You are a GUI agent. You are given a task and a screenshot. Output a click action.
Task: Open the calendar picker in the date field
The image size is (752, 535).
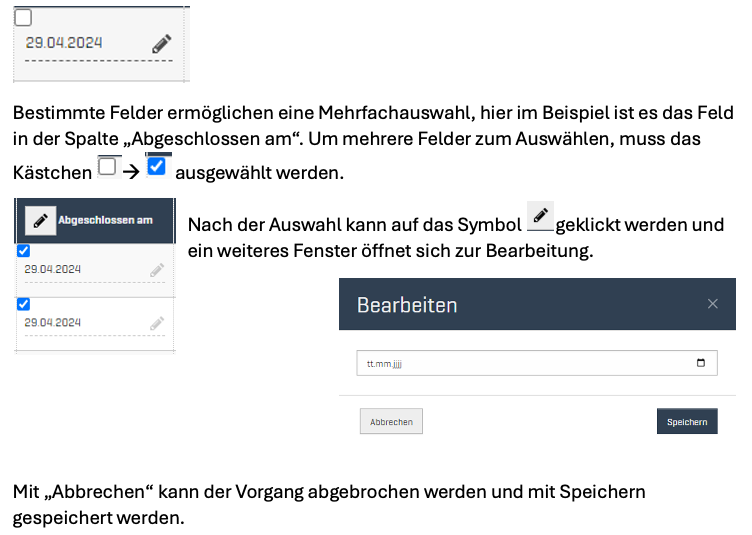click(700, 363)
